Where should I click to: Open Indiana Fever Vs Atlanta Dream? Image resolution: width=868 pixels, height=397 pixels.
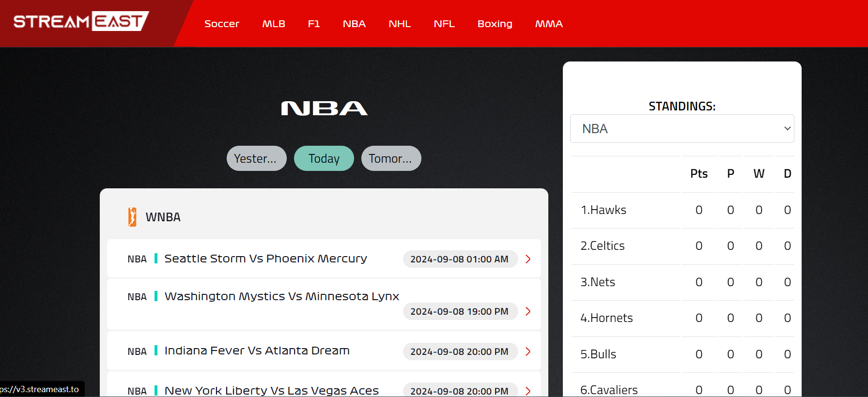coord(257,351)
